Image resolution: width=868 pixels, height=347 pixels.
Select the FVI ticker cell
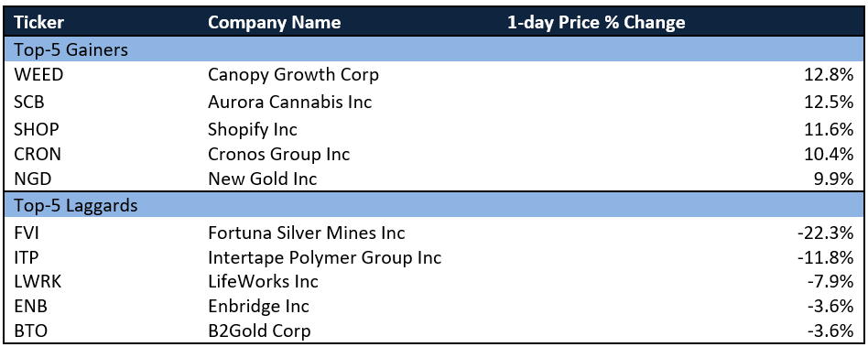26,233
